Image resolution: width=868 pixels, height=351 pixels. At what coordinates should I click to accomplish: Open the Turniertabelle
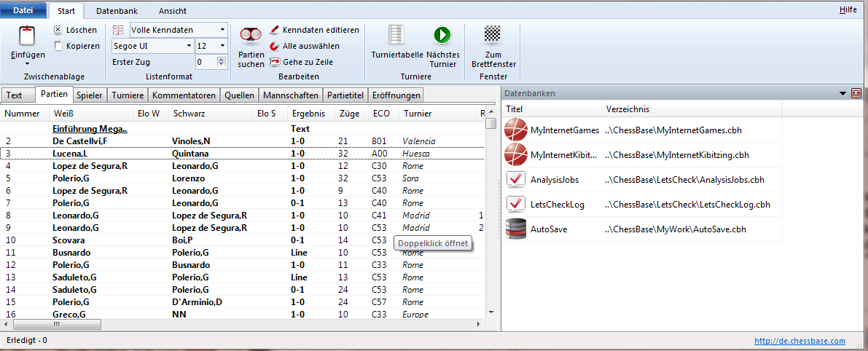point(396,36)
